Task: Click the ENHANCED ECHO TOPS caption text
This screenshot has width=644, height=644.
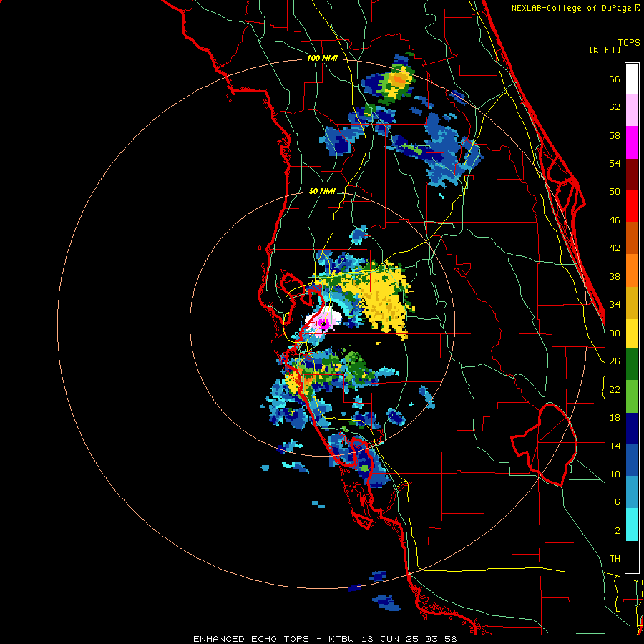Action: tap(251, 639)
